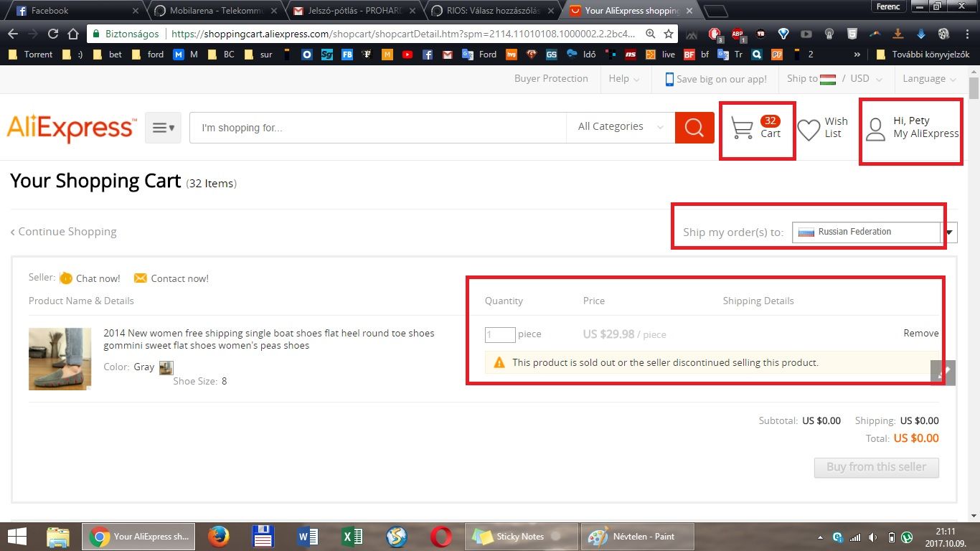980x551 pixels.
Task: Click the Buyer Protection link
Action: pos(551,79)
